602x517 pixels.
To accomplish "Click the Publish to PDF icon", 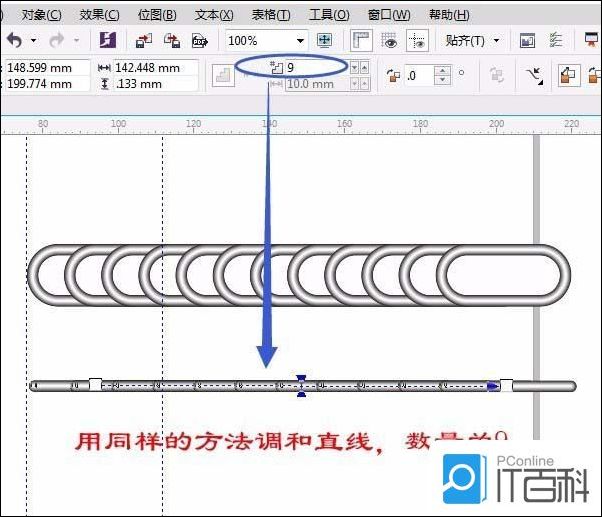I will [200, 40].
